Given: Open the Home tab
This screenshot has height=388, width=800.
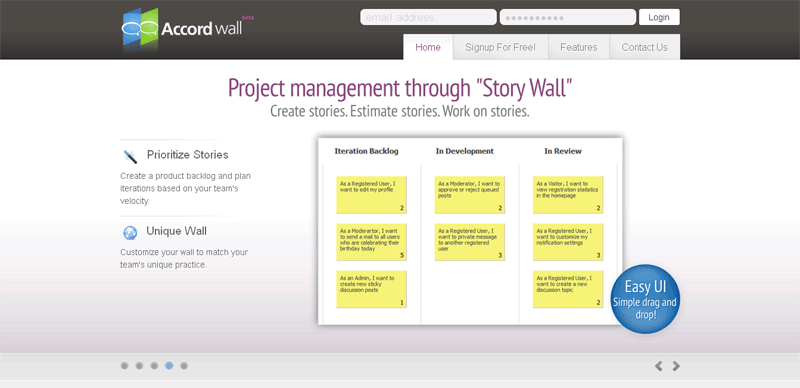Looking at the screenshot, I should [428, 47].
